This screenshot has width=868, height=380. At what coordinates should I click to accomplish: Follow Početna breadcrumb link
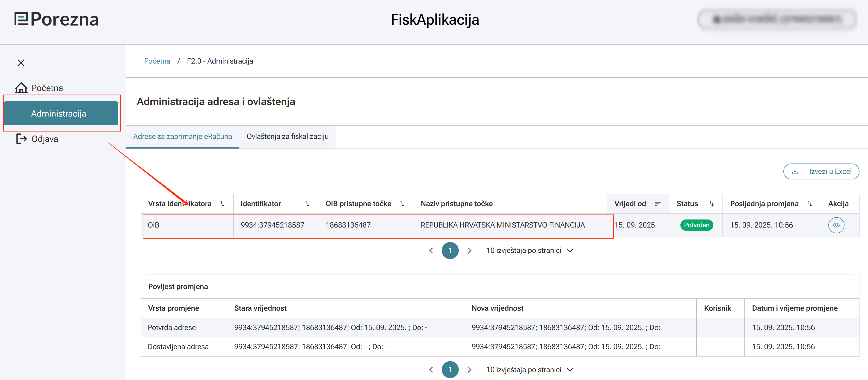click(157, 61)
